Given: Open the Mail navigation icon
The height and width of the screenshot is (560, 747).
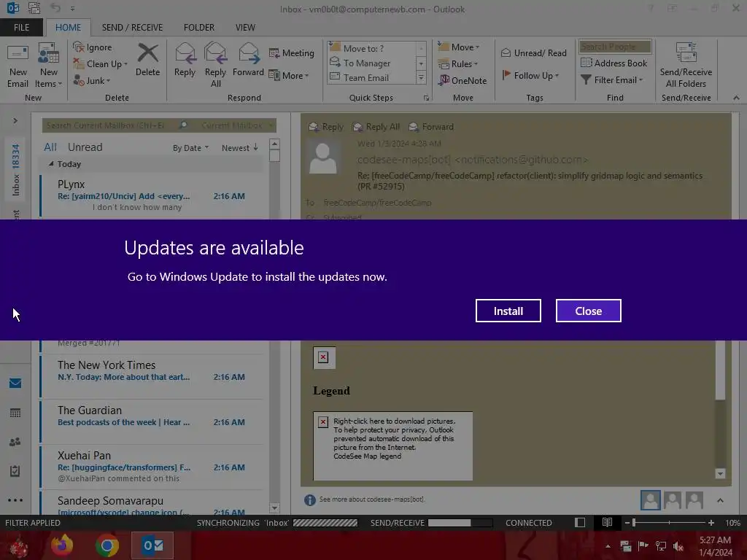Looking at the screenshot, I should click(x=15, y=384).
